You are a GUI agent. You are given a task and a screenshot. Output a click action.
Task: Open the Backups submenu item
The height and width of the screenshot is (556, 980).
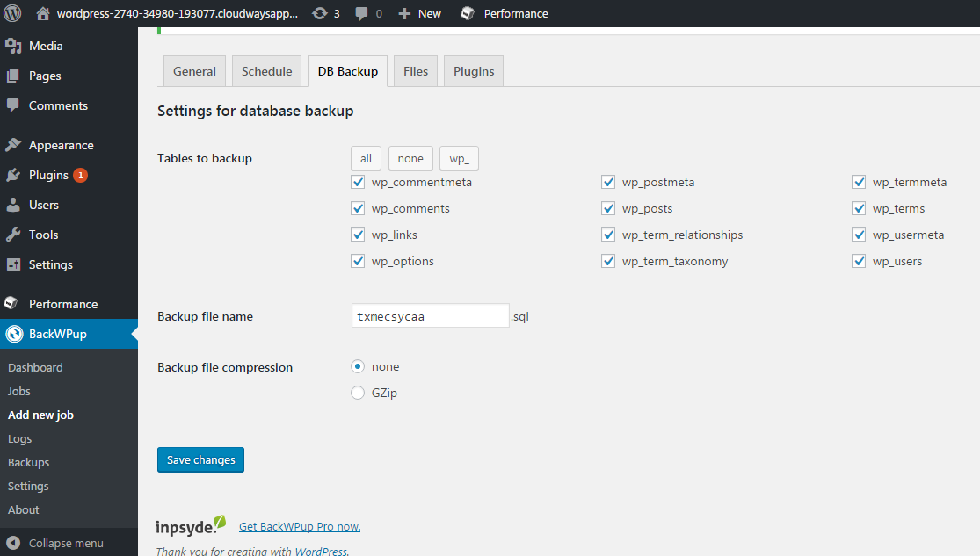[x=28, y=462]
